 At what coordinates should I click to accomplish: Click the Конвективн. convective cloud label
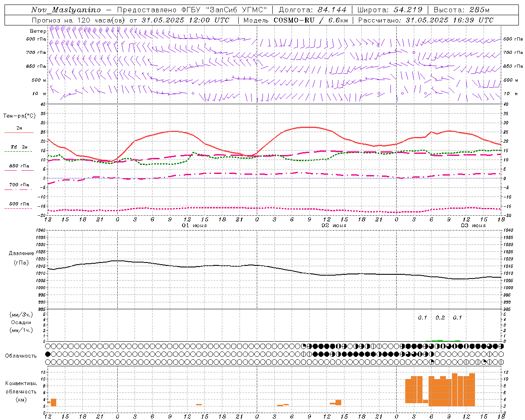point(21,383)
